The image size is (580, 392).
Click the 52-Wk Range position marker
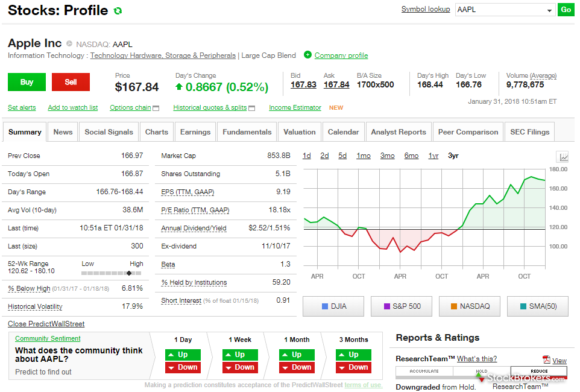(129, 273)
